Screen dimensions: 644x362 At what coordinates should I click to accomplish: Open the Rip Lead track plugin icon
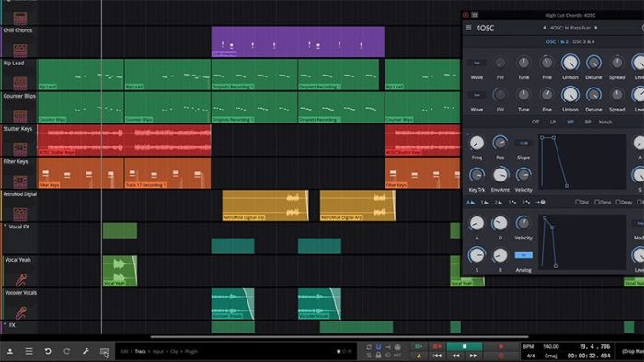pyautogui.click(x=19, y=84)
